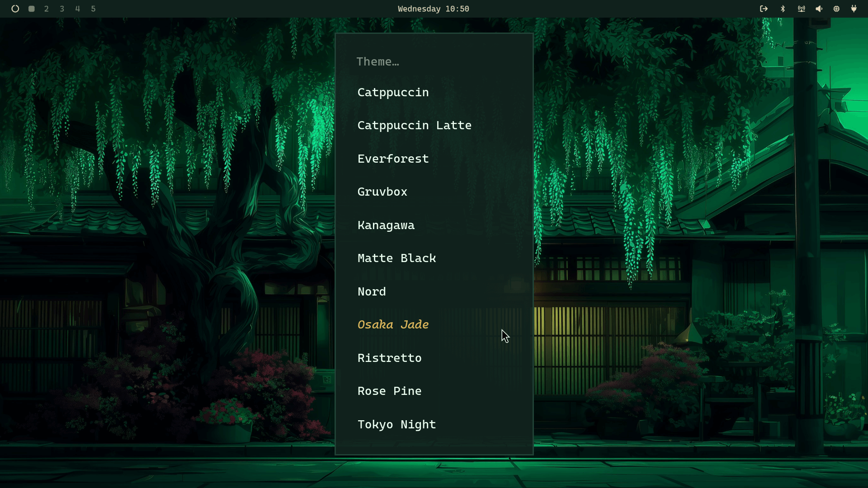Pick the Gruvbox theme
Viewport: 868px width, 488px height.
pyautogui.click(x=382, y=192)
